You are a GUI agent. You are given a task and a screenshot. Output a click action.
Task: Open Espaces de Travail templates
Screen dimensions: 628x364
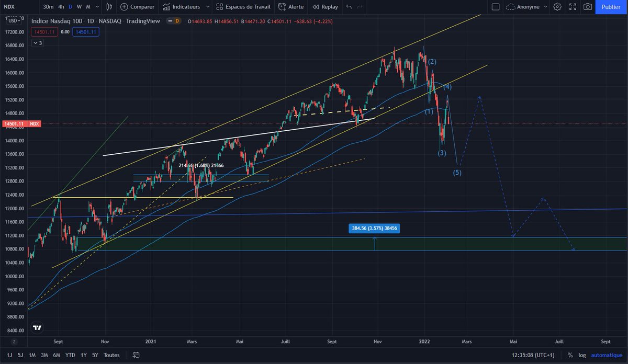[243, 7]
